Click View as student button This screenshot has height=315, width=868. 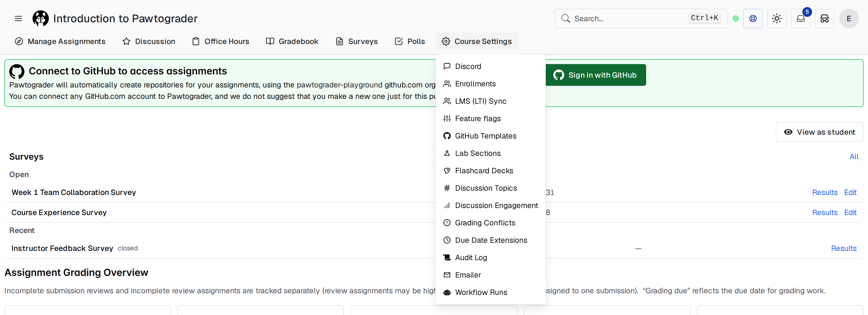coord(819,132)
